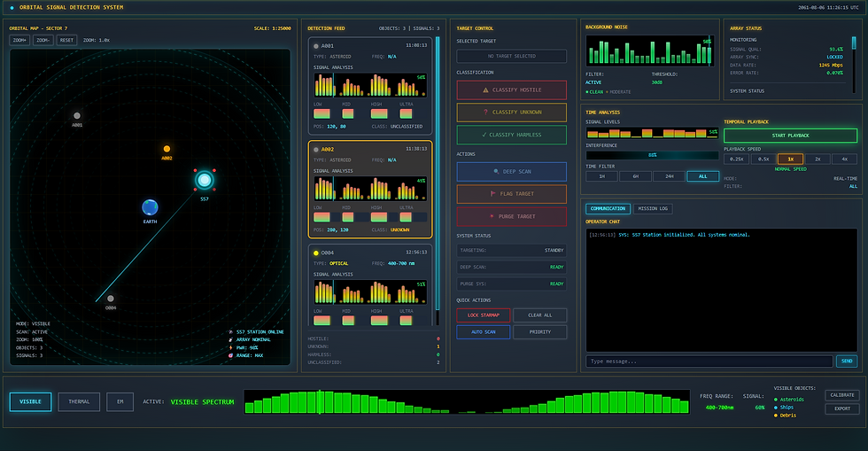The width and height of the screenshot is (868, 451).
Task: Switch to Communication tab
Action: 608,209
